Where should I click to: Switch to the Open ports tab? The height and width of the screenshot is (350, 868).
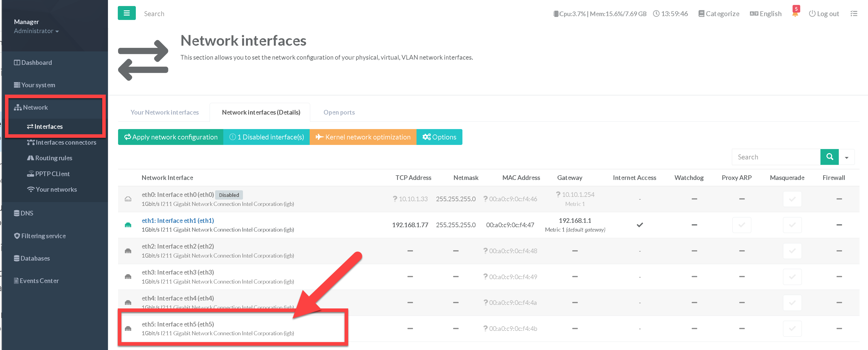[339, 112]
